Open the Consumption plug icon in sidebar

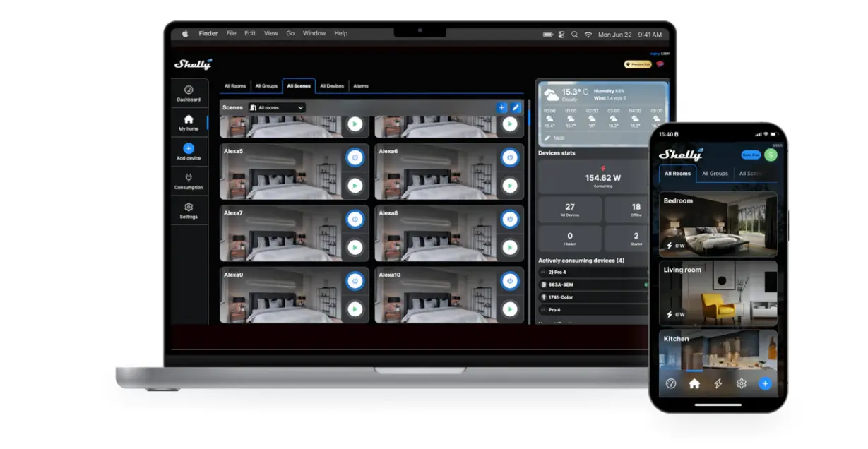[x=188, y=179]
